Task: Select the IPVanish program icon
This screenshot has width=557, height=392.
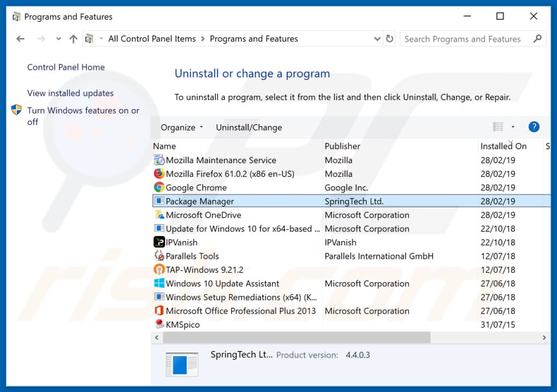Action: pyautogui.click(x=159, y=243)
